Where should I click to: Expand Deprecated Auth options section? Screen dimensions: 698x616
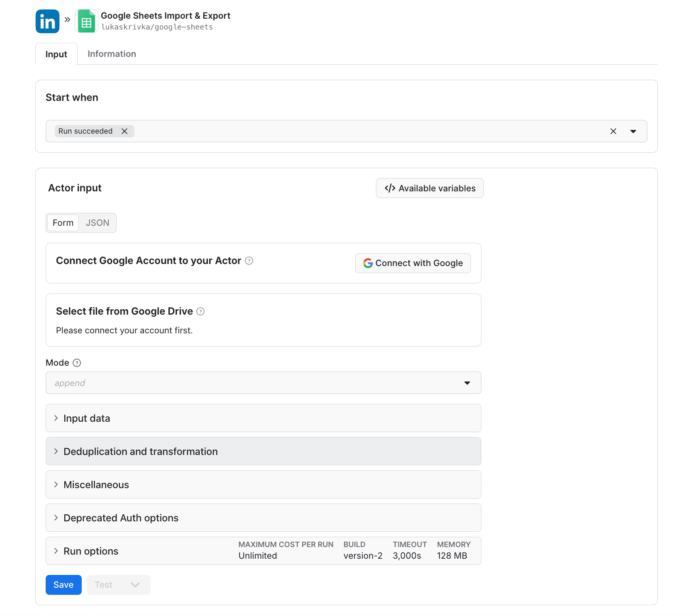[264, 518]
